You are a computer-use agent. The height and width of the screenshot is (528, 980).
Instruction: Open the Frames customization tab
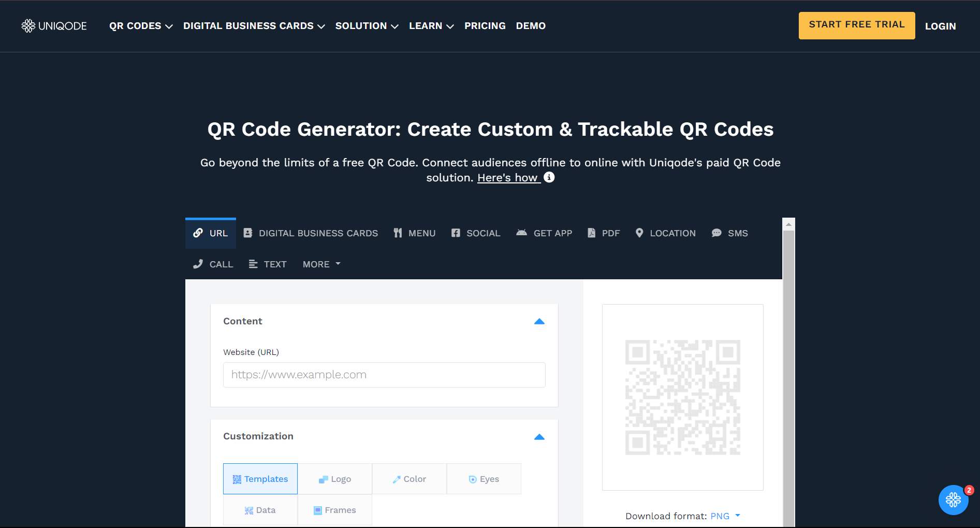pyautogui.click(x=334, y=510)
